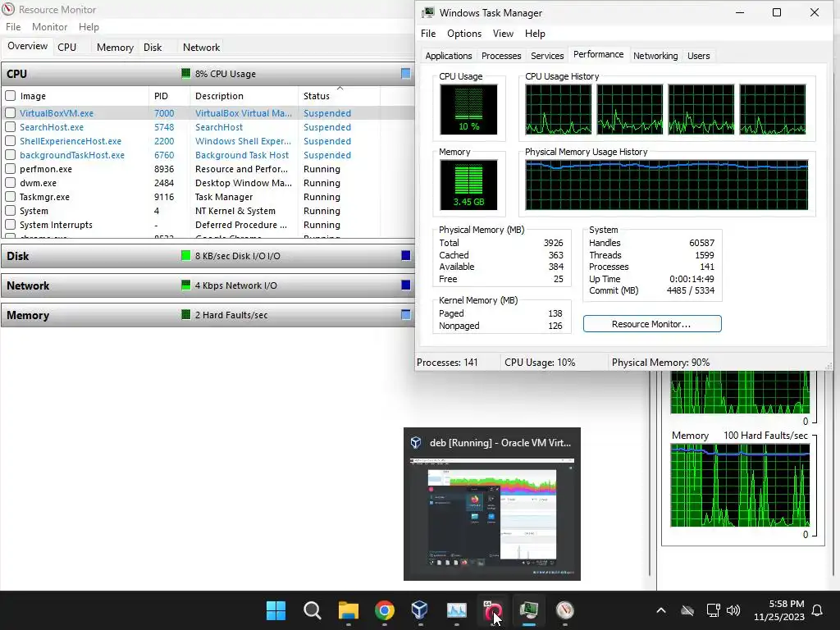Open VirtualBox Manager taskbar icon
840x630 pixels.
point(419,610)
